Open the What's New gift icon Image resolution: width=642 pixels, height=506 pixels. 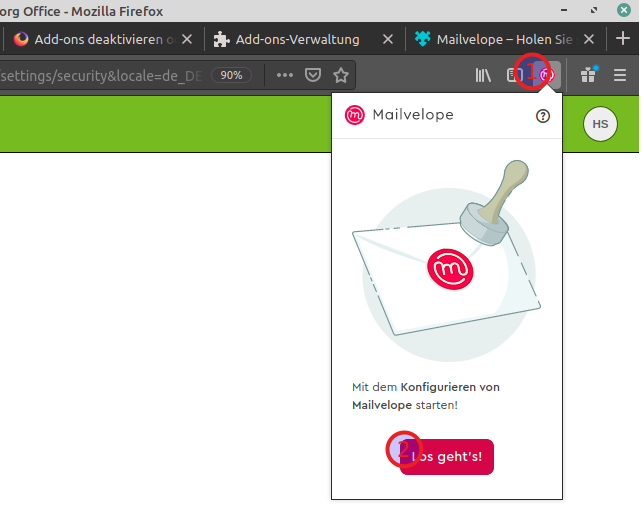(588, 75)
